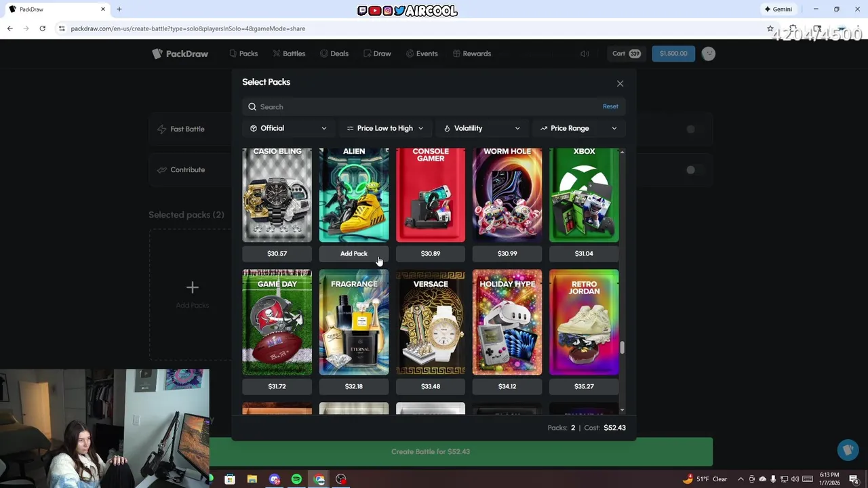Image resolution: width=868 pixels, height=488 pixels.
Task: Open the Rewards navigation tab
Action: point(471,54)
